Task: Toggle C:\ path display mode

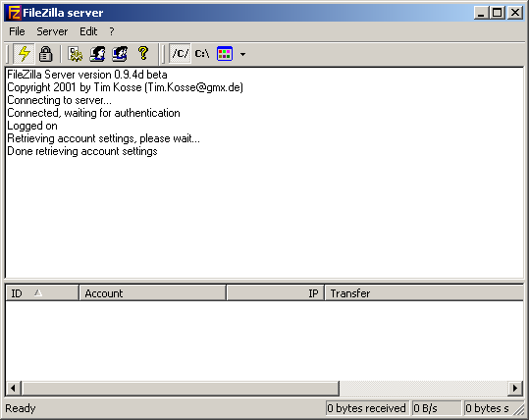Action: 202,54
